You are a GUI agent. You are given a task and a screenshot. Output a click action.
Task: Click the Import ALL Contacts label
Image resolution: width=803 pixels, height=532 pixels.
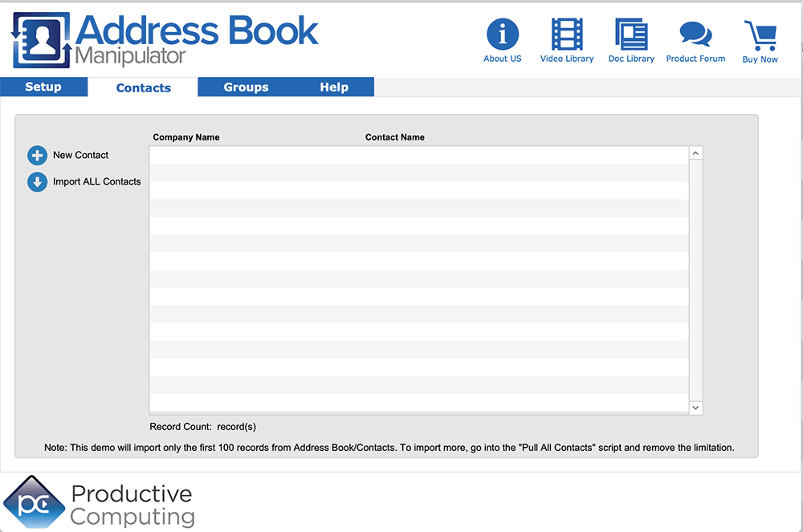point(96,182)
